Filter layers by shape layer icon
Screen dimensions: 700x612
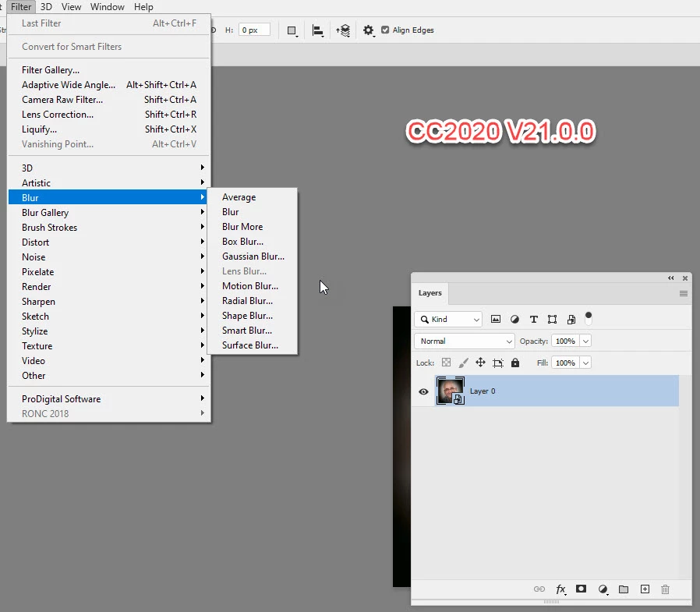(x=552, y=319)
